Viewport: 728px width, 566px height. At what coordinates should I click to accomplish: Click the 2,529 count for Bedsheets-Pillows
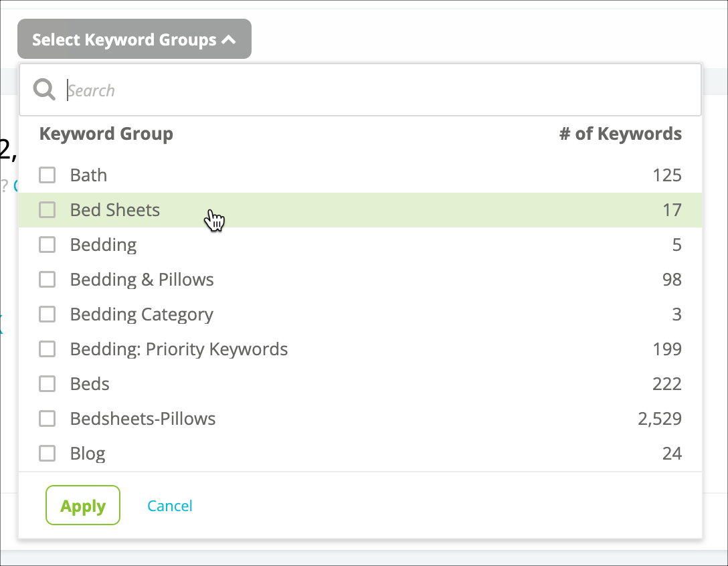coord(660,419)
